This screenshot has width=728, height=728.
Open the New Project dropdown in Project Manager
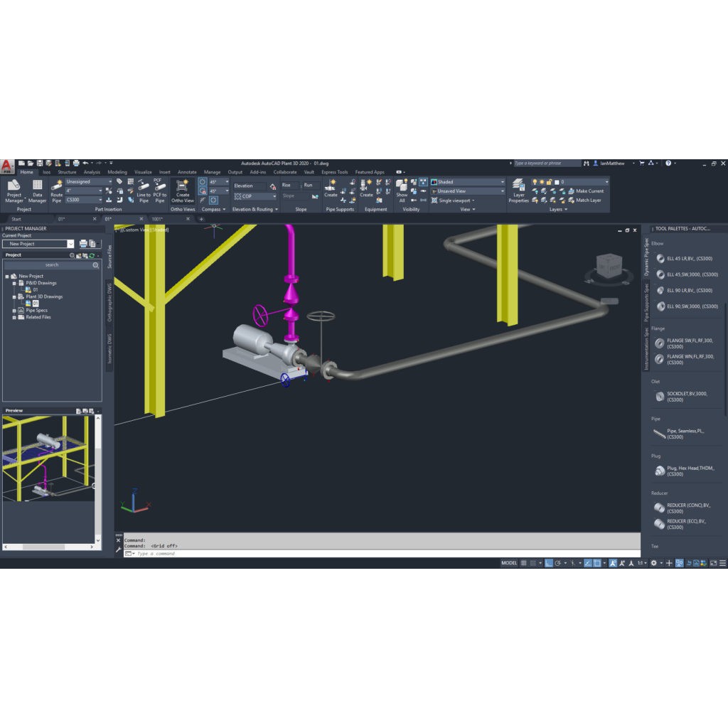(x=70, y=244)
